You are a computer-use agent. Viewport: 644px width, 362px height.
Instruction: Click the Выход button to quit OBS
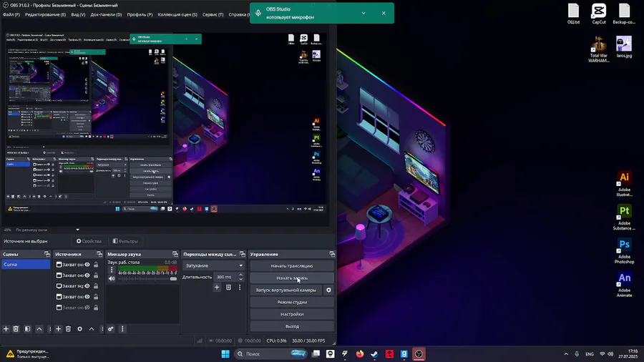coord(292,326)
